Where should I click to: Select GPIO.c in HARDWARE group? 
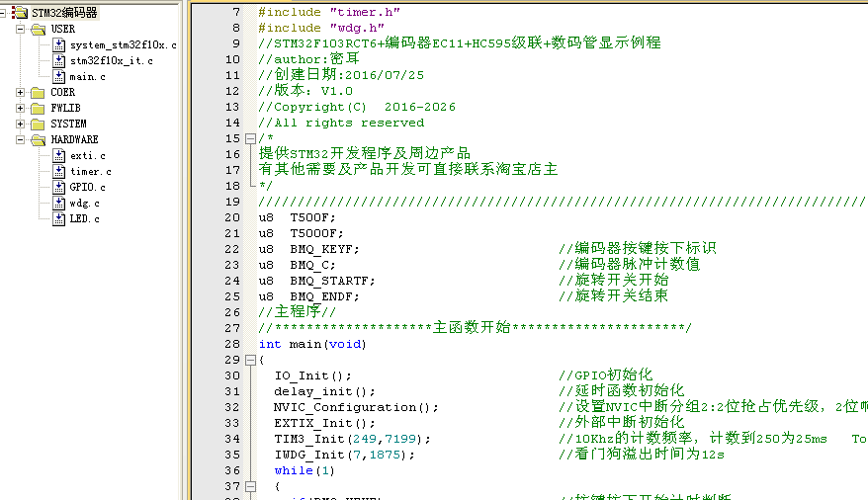[x=87, y=188]
